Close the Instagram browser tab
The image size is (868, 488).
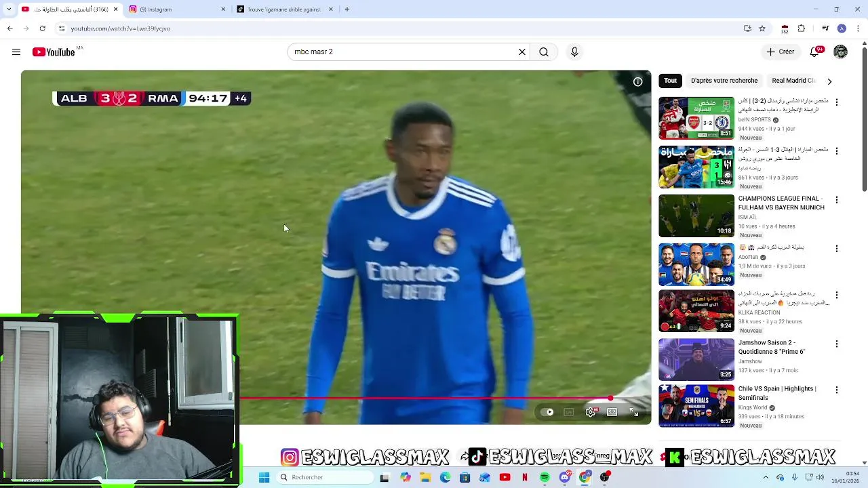(223, 9)
